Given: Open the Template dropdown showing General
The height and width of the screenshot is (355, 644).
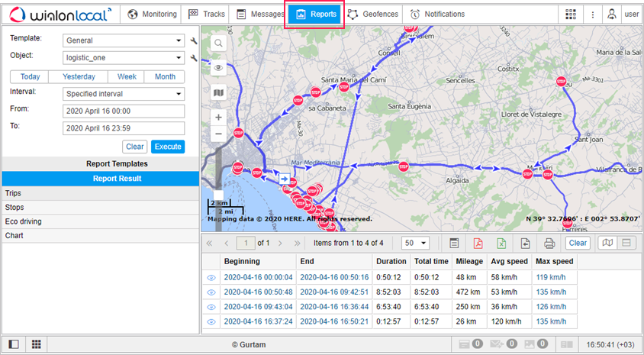Looking at the screenshot, I should pos(124,40).
